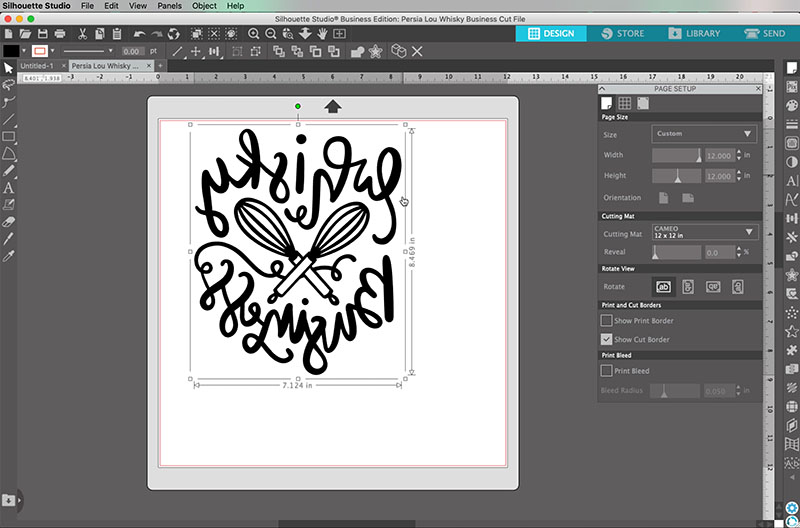Image resolution: width=800 pixels, height=528 pixels.
Task: Open the Panels menu
Action: click(x=169, y=6)
